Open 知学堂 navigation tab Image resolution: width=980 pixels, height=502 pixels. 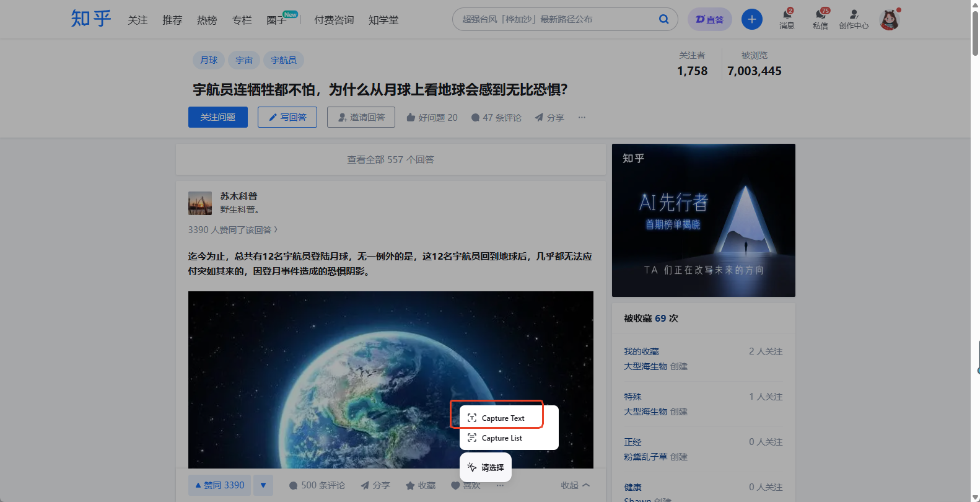pos(383,20)
